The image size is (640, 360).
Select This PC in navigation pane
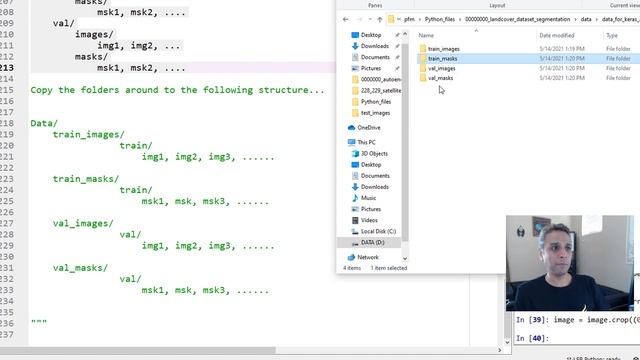coord(366,142)
